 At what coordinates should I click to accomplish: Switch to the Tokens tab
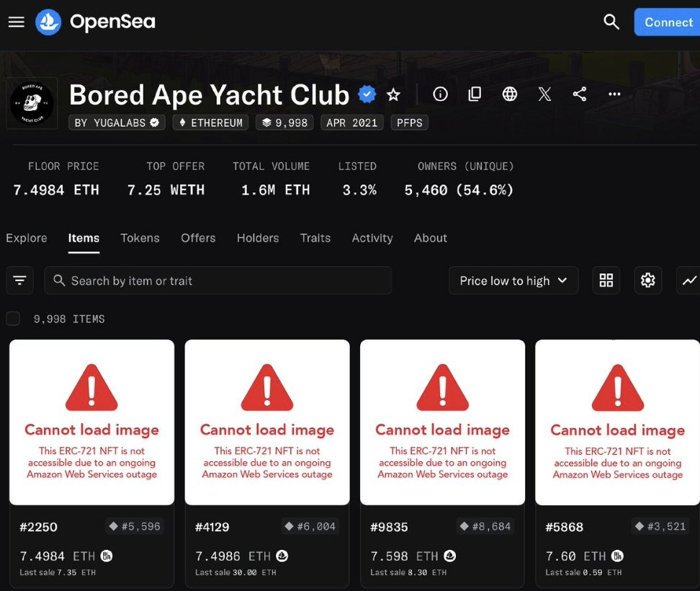pyautogui.click(x=140, y=238)
